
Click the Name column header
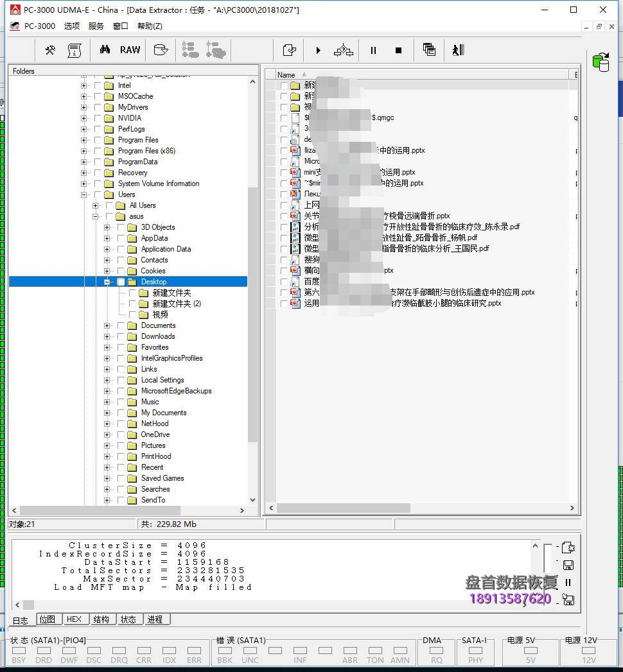click(x=422, y=74)
